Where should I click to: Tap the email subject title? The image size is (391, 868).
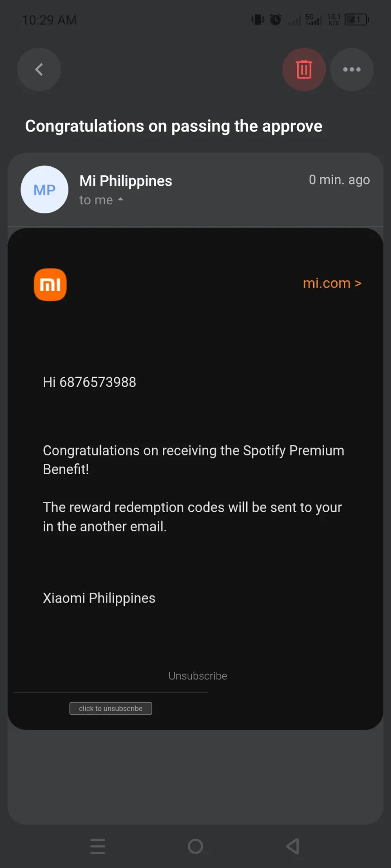tap(174, 126)
